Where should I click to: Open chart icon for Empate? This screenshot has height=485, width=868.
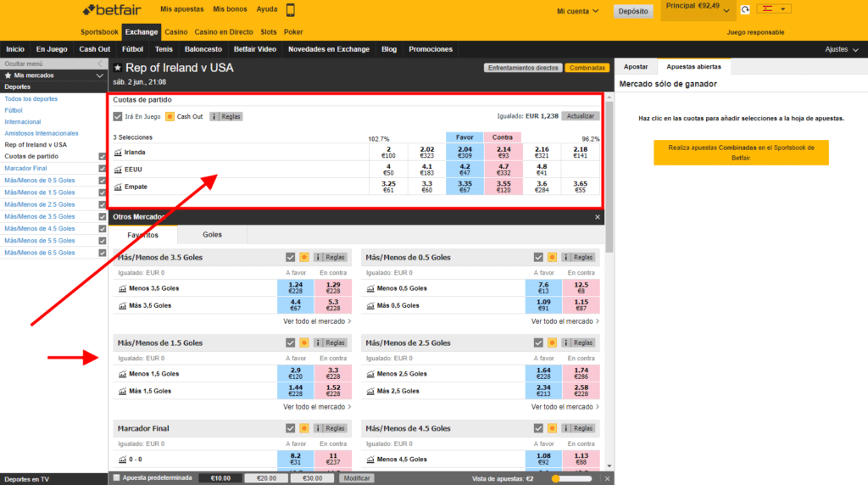point(118,187)
